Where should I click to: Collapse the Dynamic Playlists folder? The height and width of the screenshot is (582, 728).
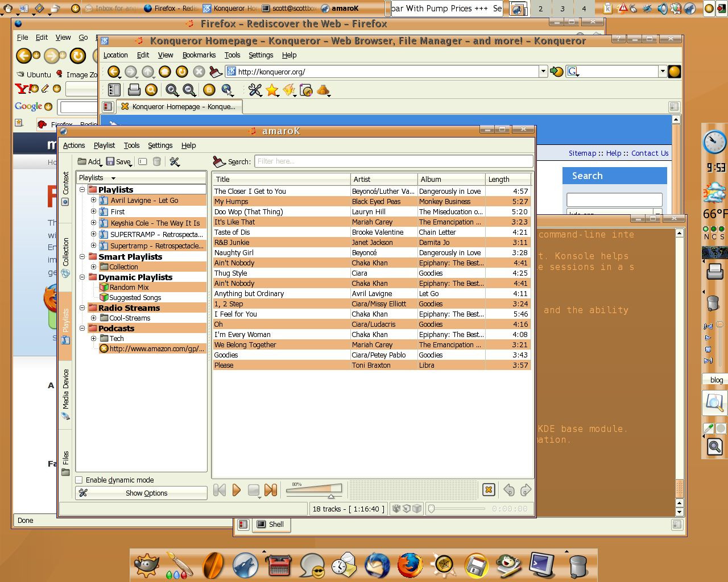(x=82, y=277)
